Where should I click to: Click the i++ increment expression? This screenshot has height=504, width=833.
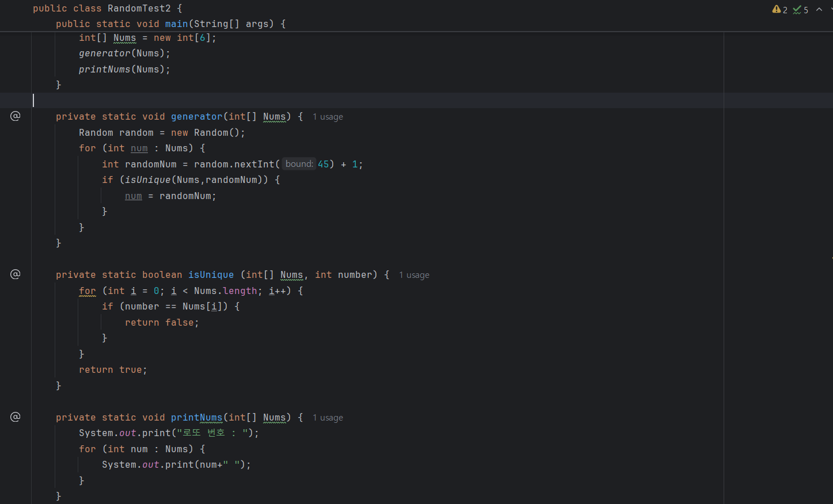pyautogui.click(x=277, y=291)
